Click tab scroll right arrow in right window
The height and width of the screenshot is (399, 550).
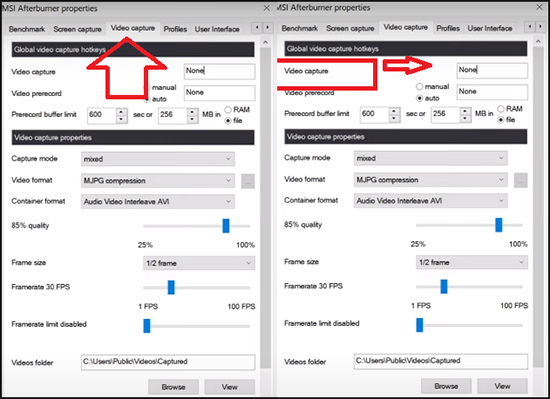click(541, 27)
